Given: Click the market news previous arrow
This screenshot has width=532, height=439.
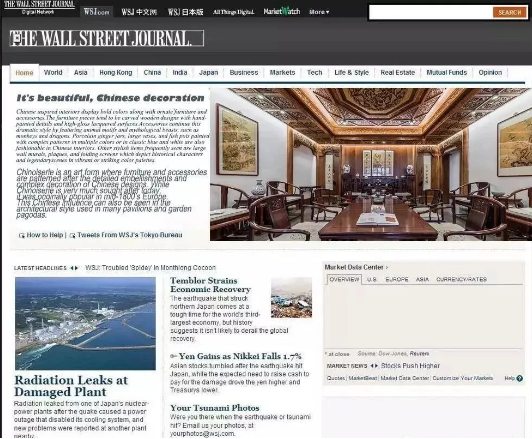Looking at the screenshot, I should [x=372, y=366].
